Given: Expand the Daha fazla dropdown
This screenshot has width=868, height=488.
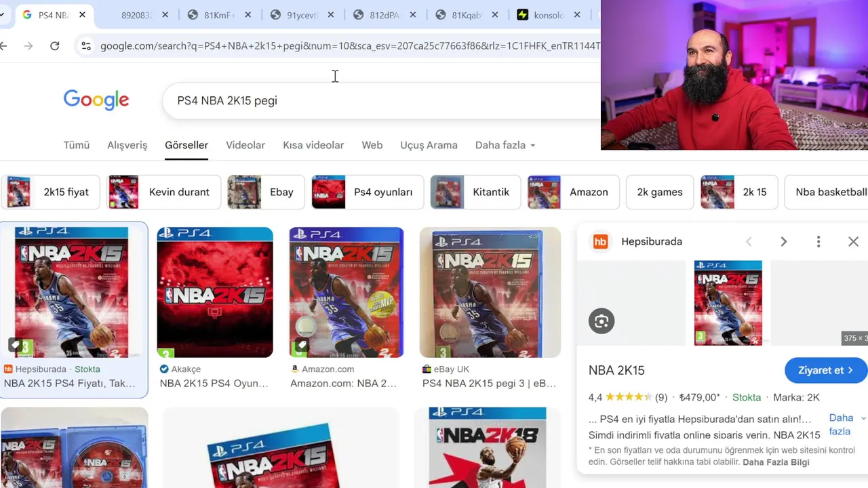Looking at the screenshot, I should coord(505,145).
